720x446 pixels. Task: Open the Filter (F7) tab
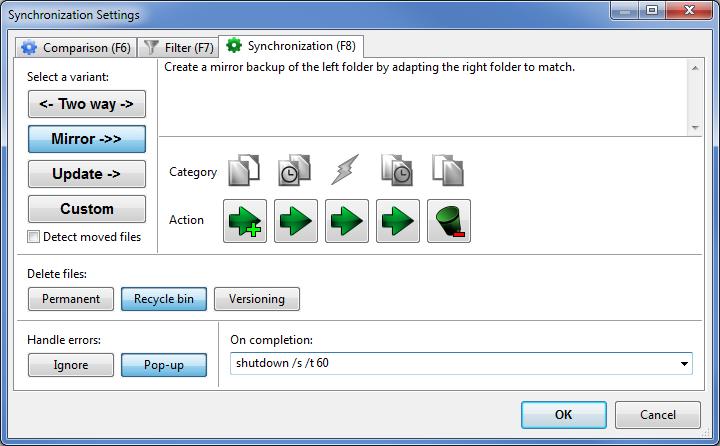pos(178,48)
